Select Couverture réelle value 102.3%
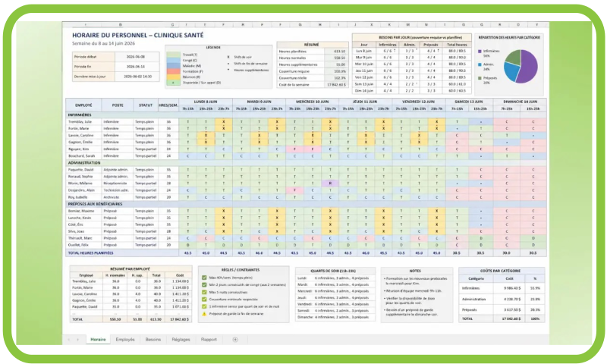This screenshot has width=607, height=364. point(335,78)
